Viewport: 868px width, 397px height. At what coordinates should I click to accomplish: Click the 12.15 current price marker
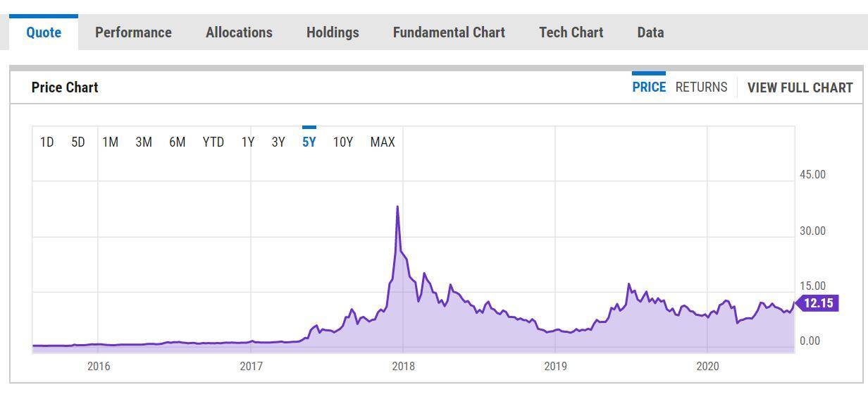pos(817,304)
